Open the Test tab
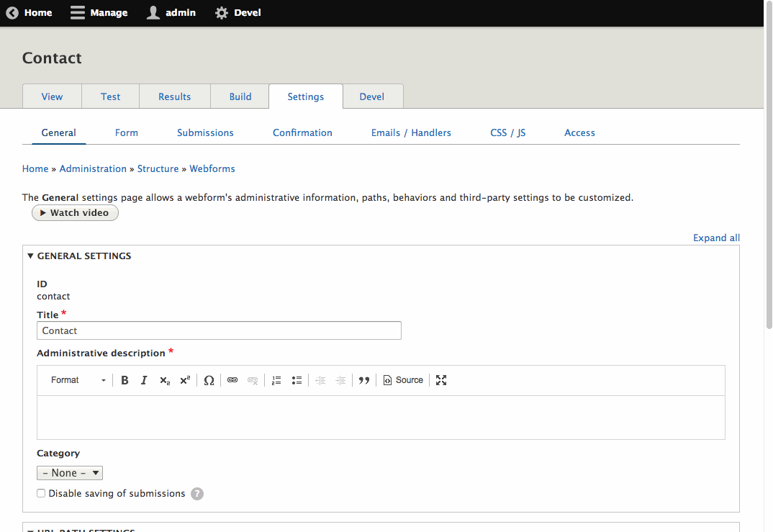 click(x=110, y=96)
